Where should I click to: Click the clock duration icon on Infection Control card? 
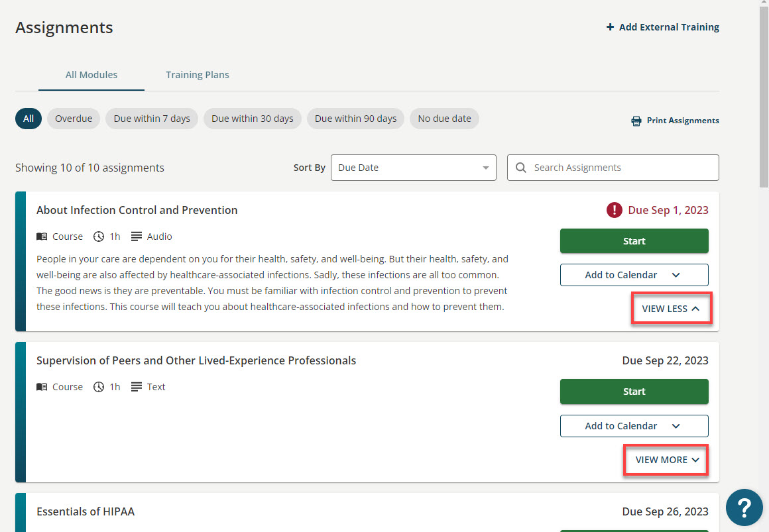point(98,236)
